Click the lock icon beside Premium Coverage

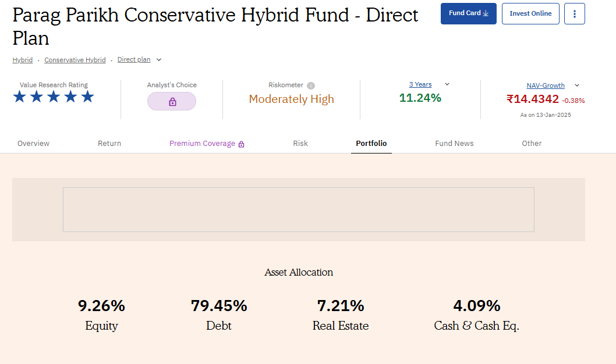tap(241, 142)
